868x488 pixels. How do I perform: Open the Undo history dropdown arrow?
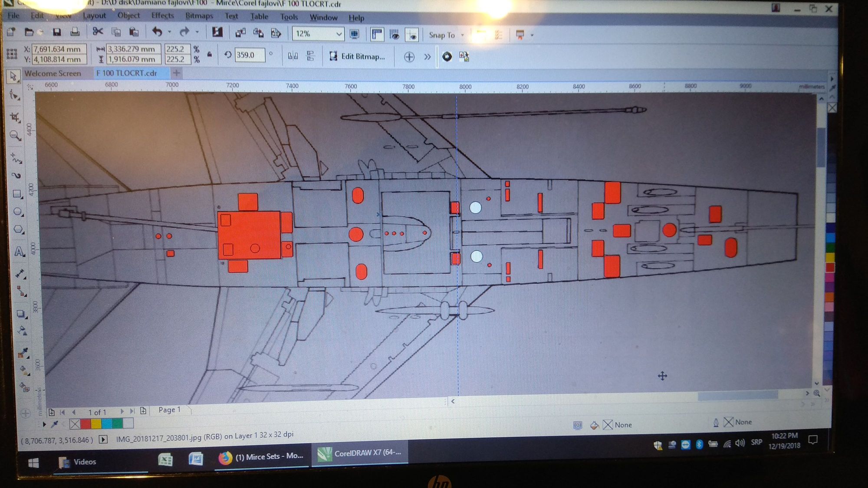pyautogui.click(x=169, y=32)
